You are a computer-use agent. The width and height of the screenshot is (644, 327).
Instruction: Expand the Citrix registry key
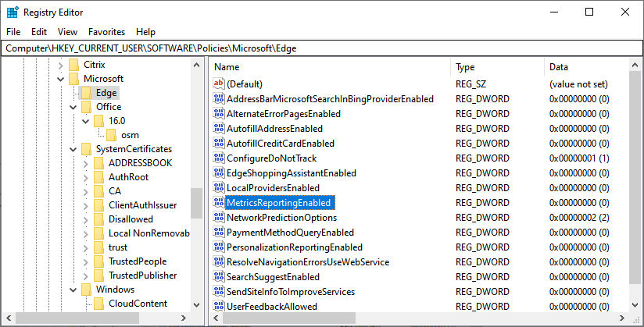click(61, 65)
